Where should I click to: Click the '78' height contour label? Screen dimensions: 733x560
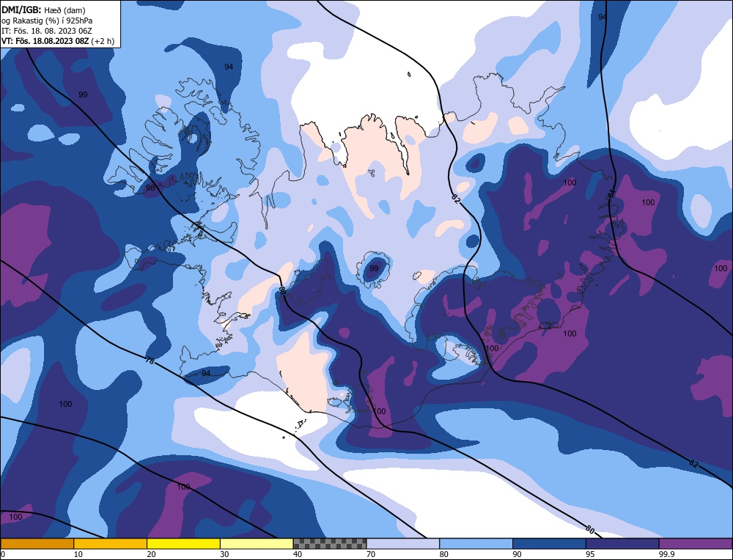(x=150, y=361)
